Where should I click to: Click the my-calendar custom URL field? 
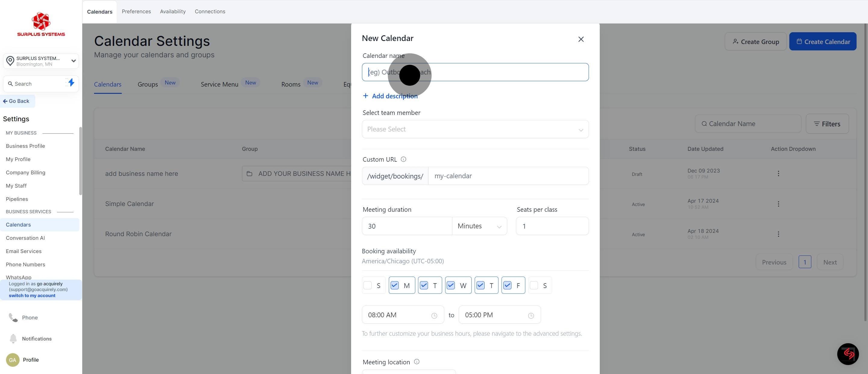click(508, 176)
